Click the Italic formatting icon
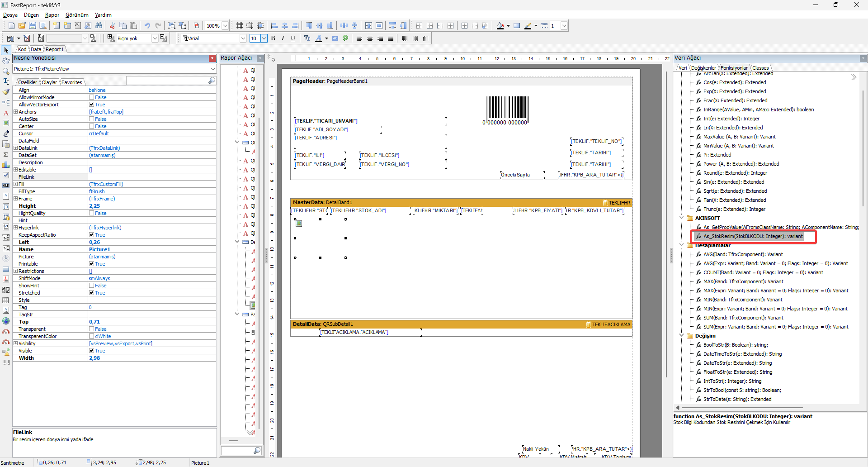Viewport: 868px width, 467px height. (x=283, y=38)
